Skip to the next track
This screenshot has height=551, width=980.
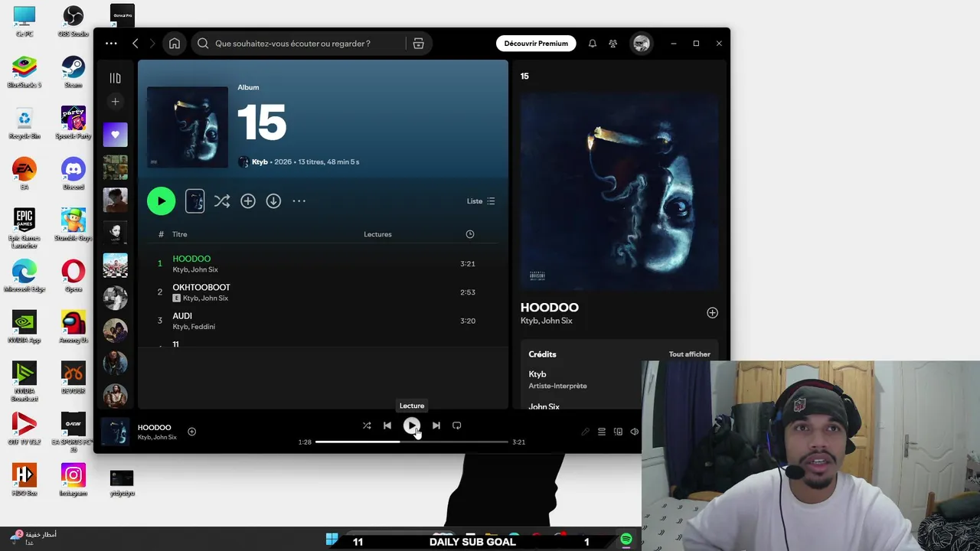coord(436,425)
